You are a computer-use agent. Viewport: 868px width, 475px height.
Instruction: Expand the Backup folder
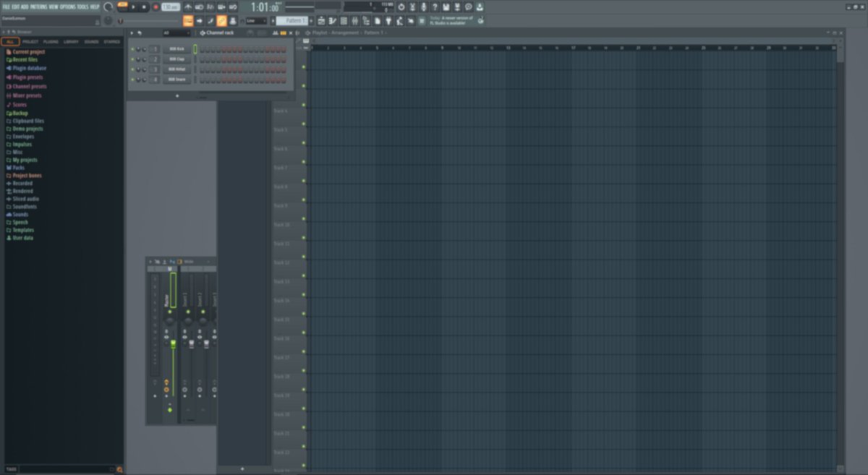(x=17, y=114)
